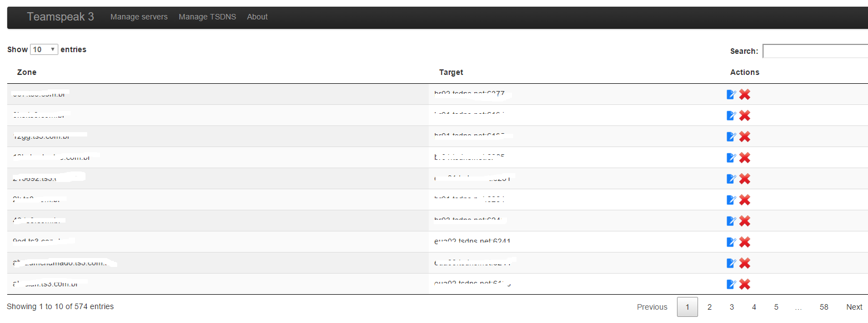Image resolution: width=868 pixels, height=323 pixels.
Task: Focus the Search input field
Action: tap(815, 51)
